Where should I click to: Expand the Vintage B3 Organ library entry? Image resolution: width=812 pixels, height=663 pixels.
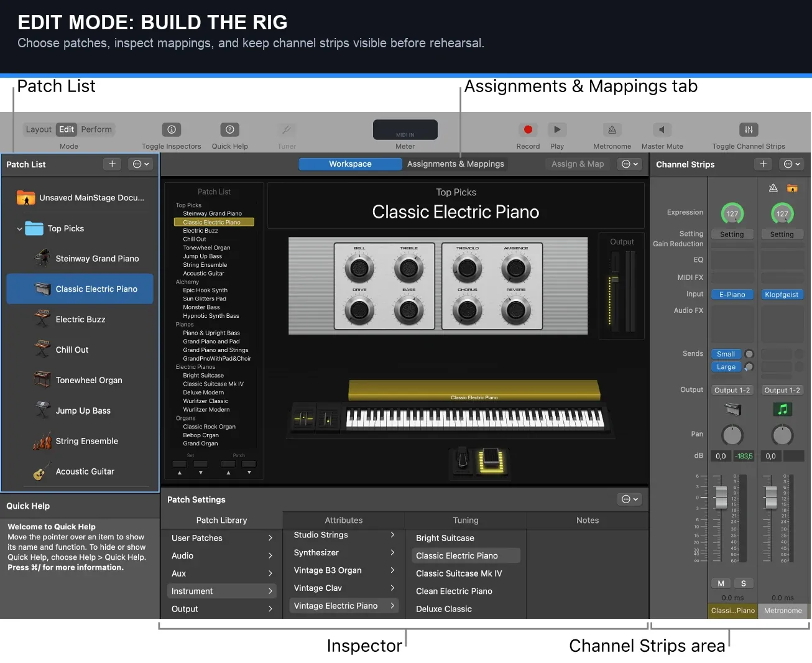[x=344, y=570]
